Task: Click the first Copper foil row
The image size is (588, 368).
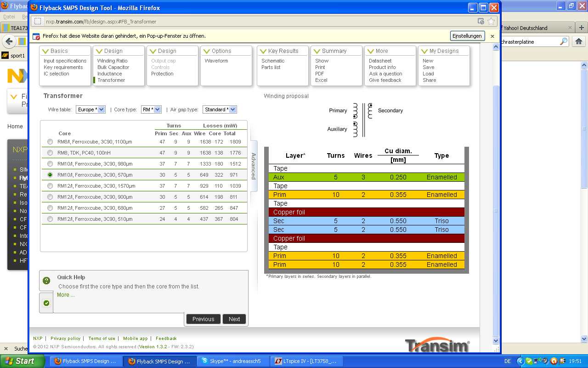Action: coord(367,212)
